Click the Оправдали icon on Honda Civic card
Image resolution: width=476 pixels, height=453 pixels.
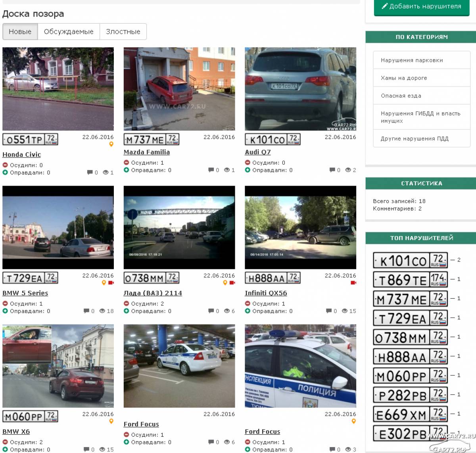click(5, 173)
